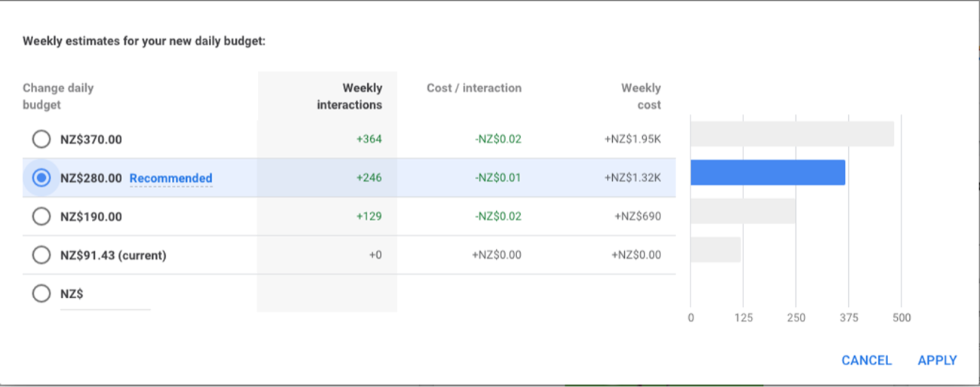Click the Weekly cost column header

(641, 97)
